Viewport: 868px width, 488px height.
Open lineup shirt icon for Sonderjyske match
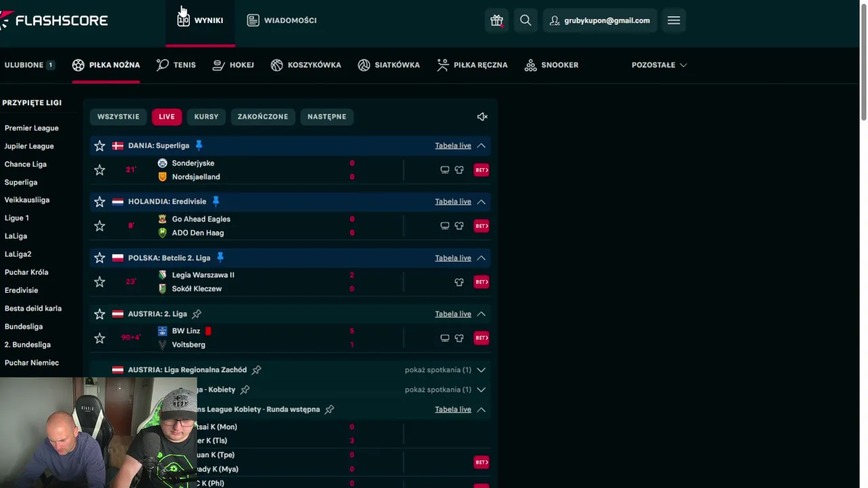(x=459, y=170)
